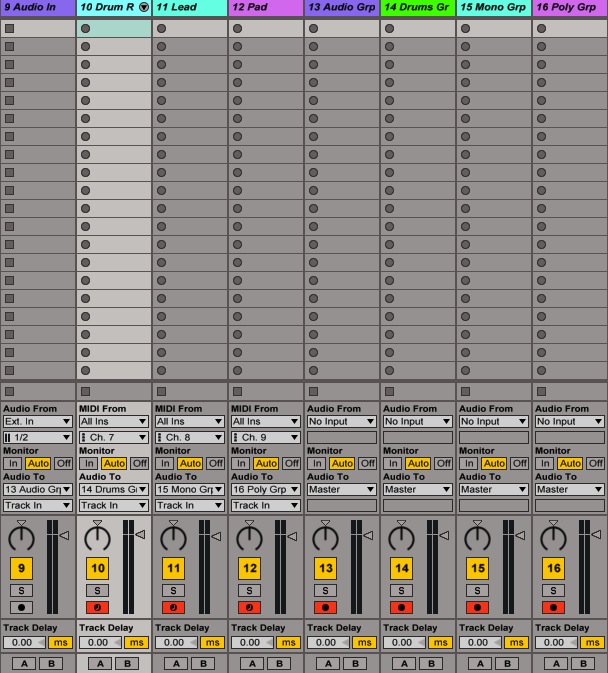Select the 14 Drums Gr track header

tap(417, 7)
